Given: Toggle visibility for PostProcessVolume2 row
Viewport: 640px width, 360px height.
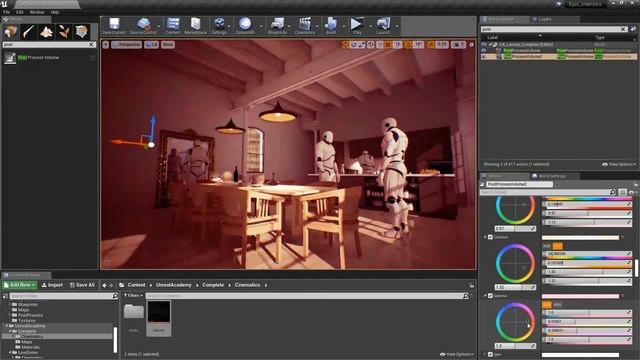Looking at the screenshot, I should 484,57.
